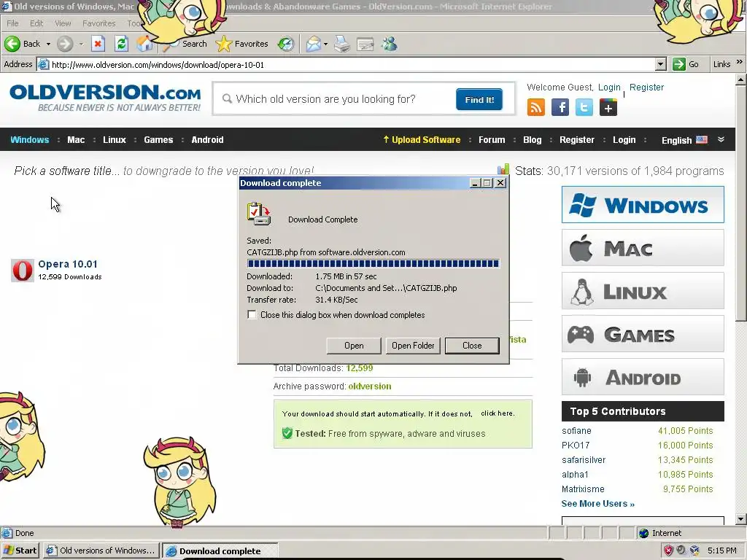
Task: Click the red Opera logo icon
Action: tap(23, 270)
